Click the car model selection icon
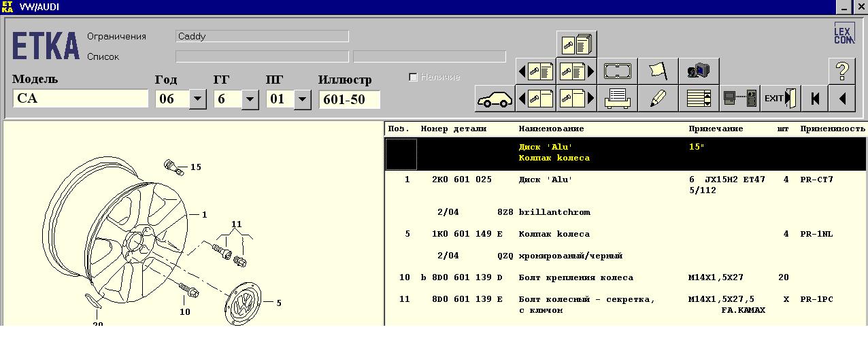868x357 pixels. pyautogui.click(x=495, y=99)
